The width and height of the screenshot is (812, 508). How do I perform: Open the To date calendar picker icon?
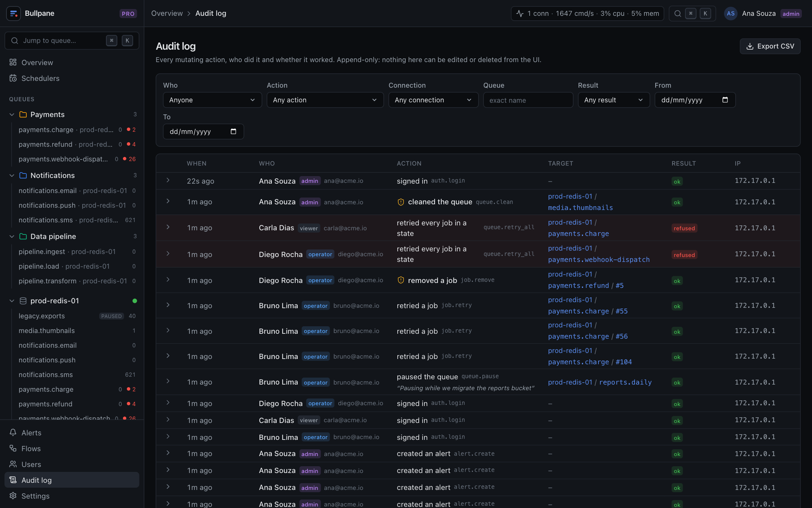[233, 132]
